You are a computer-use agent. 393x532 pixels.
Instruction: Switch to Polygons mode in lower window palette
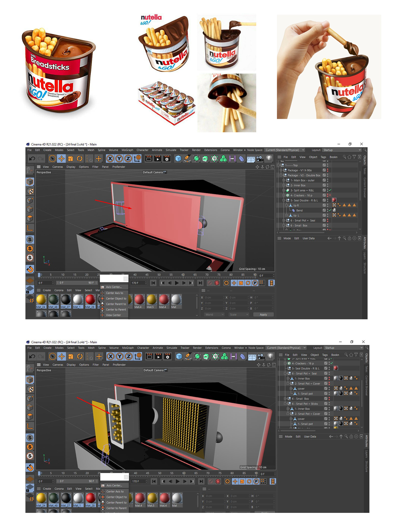[x=30, y=417]
